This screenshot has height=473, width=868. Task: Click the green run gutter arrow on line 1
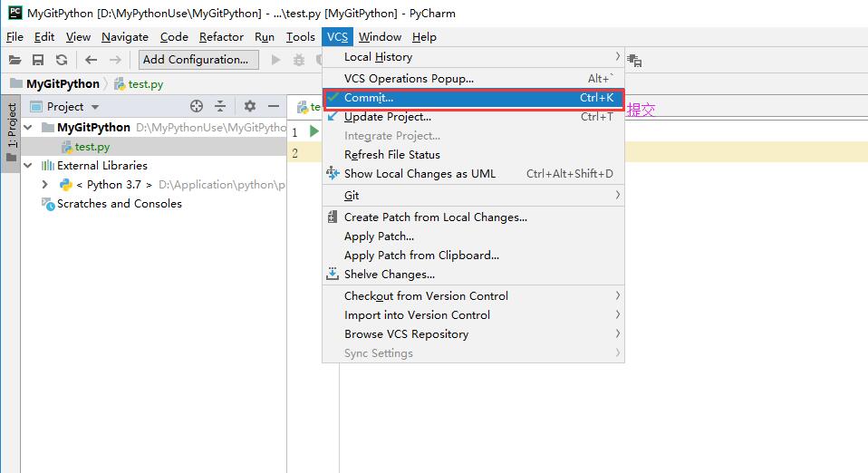[313, 131]
